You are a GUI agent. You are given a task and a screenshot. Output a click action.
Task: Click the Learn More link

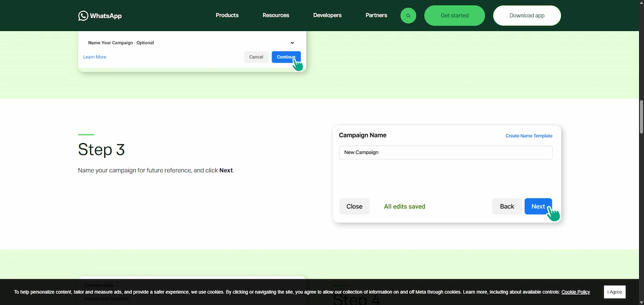coord(94,57)
